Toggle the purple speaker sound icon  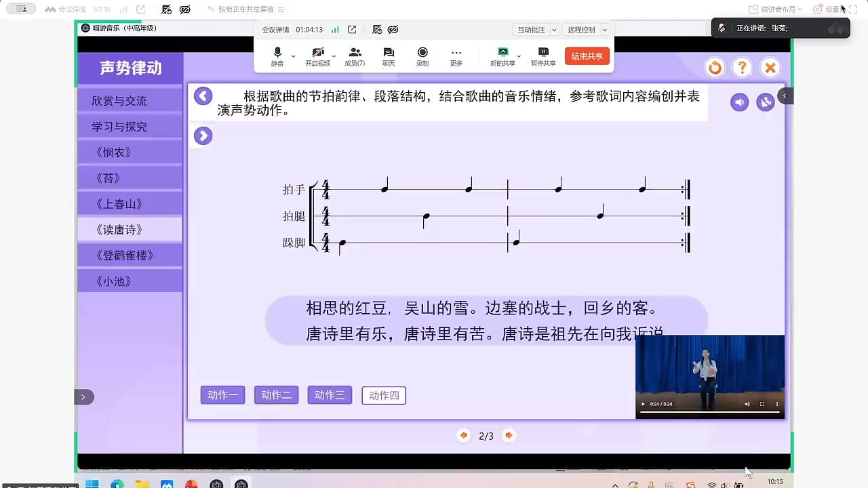[x=739, y=102]
